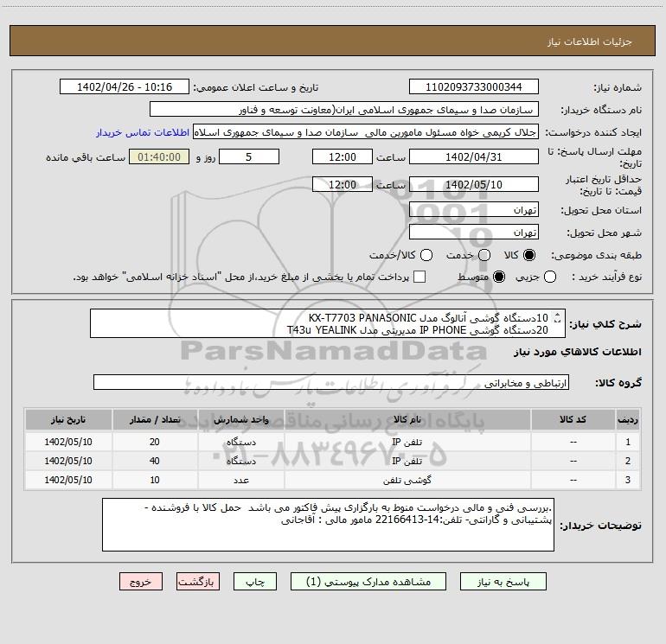Click the واحد شمارش column header
The width and height of the screenshot is (666, 644).
coord(240,420)
